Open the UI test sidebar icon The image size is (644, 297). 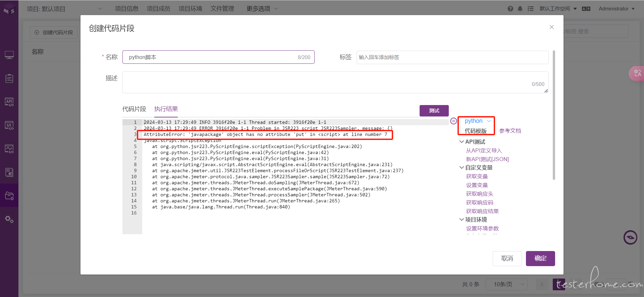pos(9,126)
